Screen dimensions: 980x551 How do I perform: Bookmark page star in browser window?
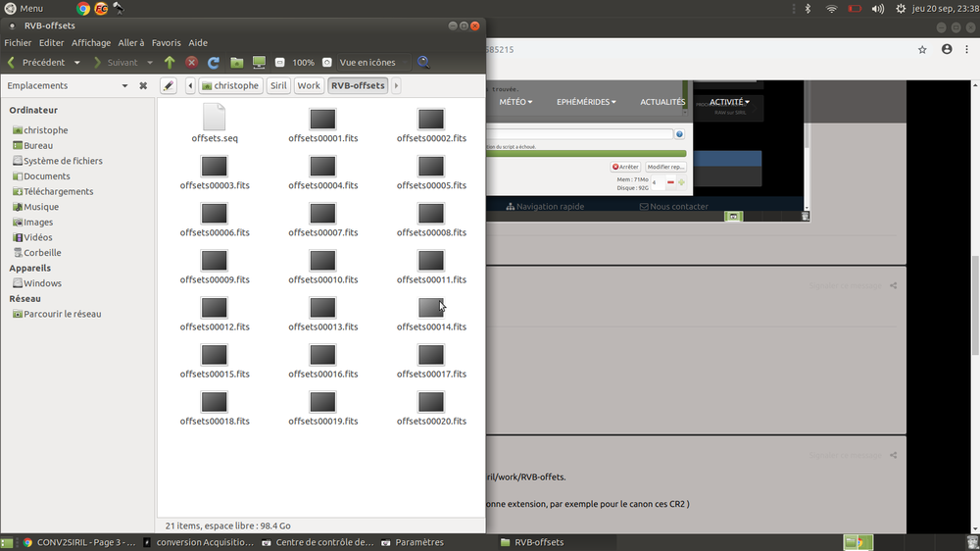tap(922, 49)
